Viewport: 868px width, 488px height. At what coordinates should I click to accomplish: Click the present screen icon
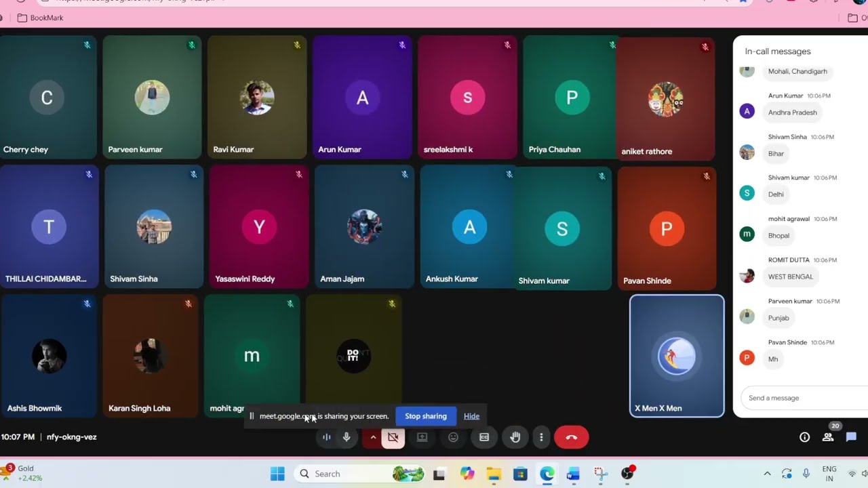click(x=422, y=437)
